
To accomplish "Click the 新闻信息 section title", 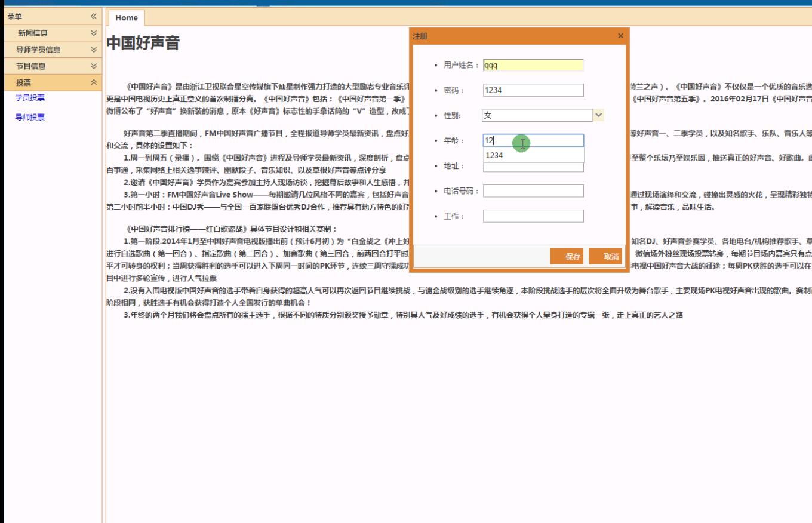I will point(33,33).
